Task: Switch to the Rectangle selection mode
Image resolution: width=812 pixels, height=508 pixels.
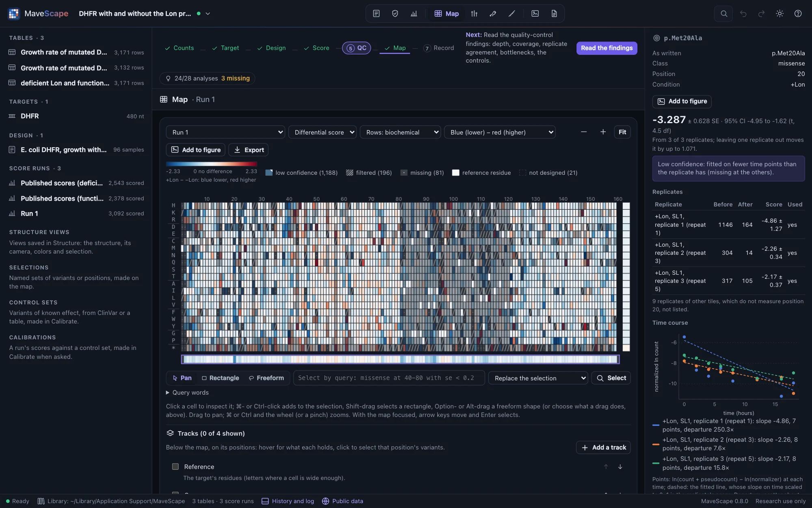Action: coord(220,378)
